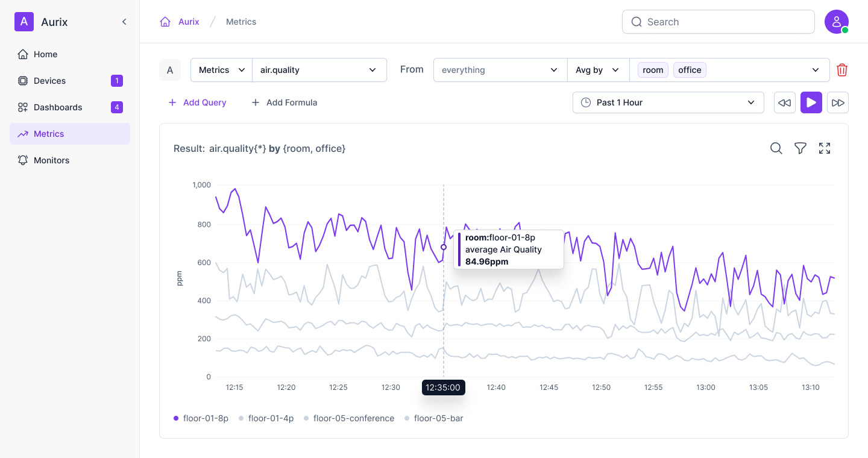Go to the Devices section
Image resolution: width=868 pixels, height=458 pixels.
(x=70, y=81)
